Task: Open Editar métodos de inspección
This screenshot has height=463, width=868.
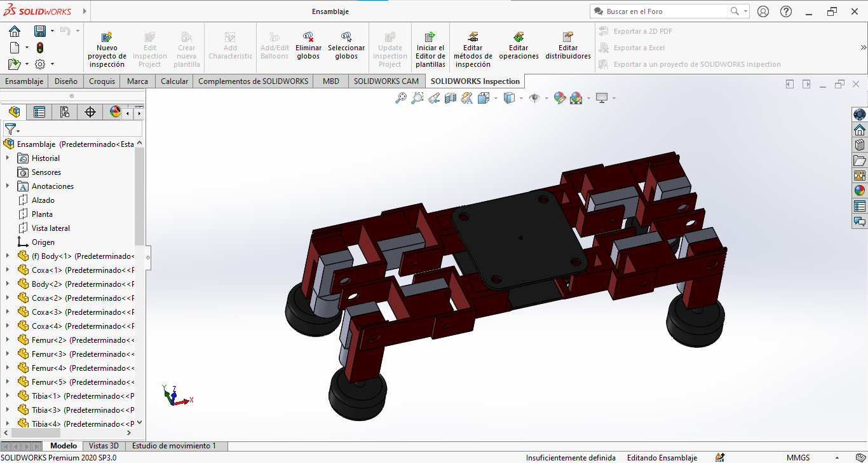Action: tap(472, 48)
